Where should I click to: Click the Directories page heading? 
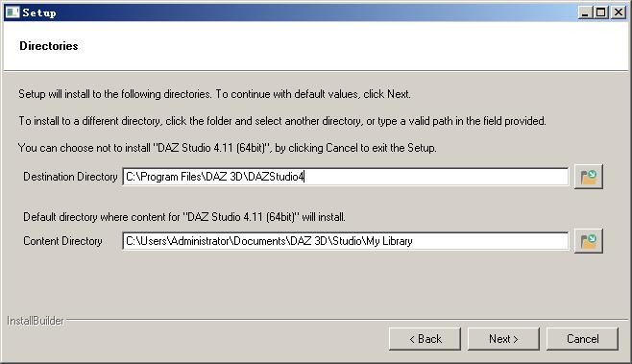pyautogui.click(x=49, y=46)
